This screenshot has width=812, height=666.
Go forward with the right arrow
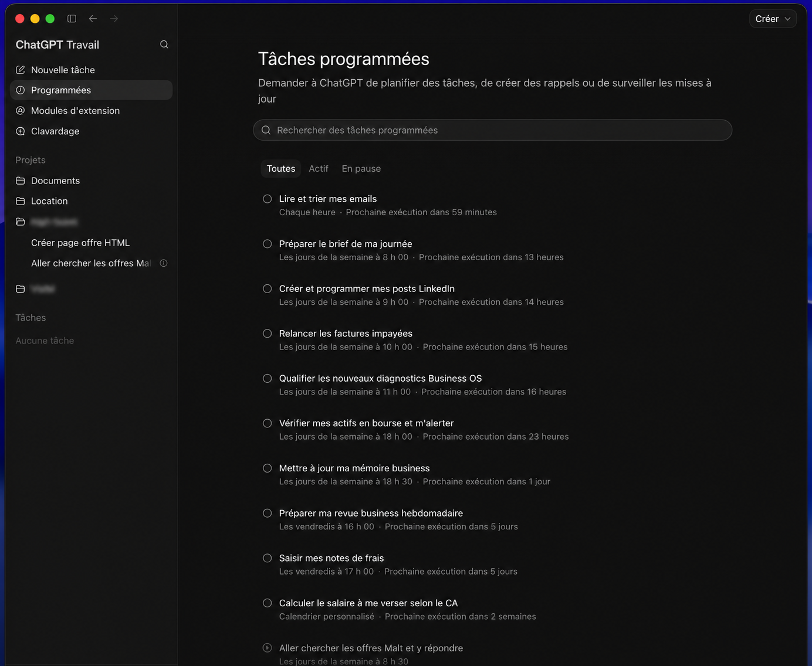[x=114, y=19]
